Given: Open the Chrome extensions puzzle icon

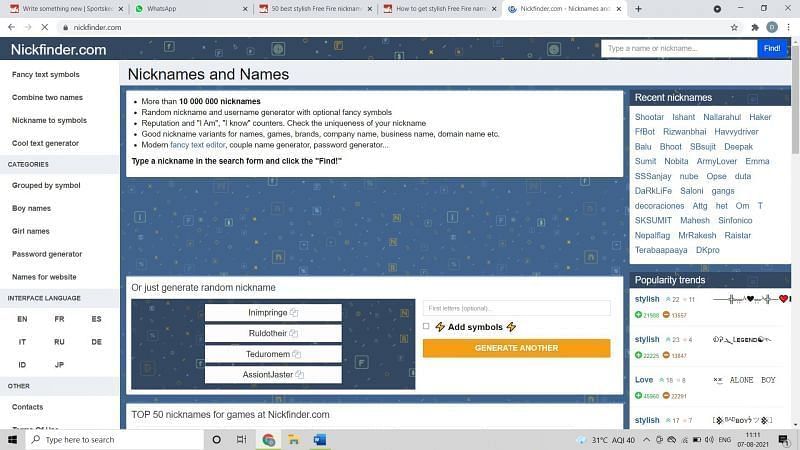Looking at the screenshot, I should (x=752, y=27).
